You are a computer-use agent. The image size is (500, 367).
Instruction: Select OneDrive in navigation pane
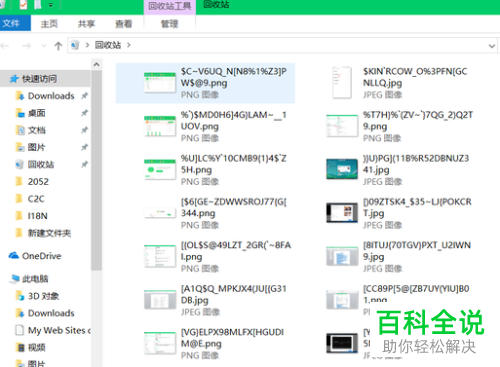[42, 256]
